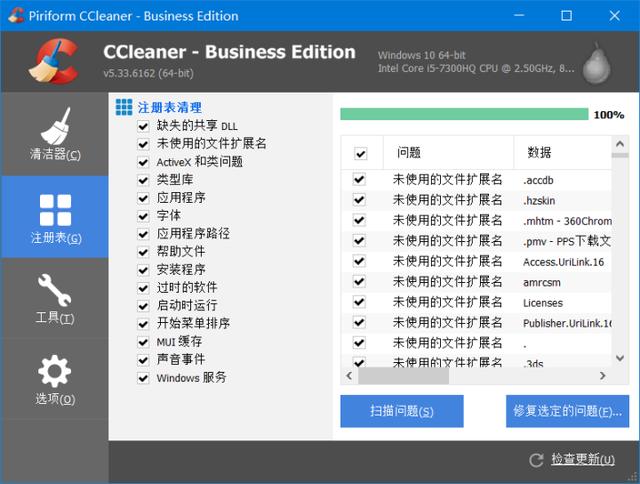Screen dimensions: 640x484
Task: Toggle 安装程序 checkbox
Action: point(143,270)
